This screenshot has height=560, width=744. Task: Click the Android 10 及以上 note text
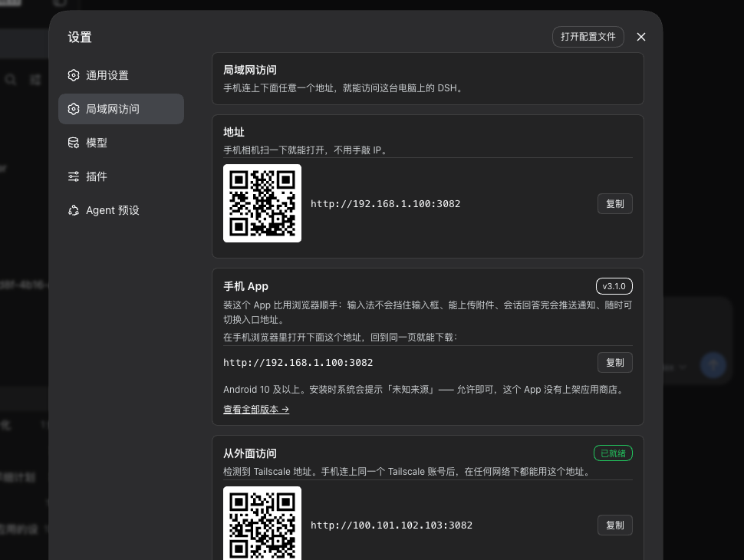[424, 390]
